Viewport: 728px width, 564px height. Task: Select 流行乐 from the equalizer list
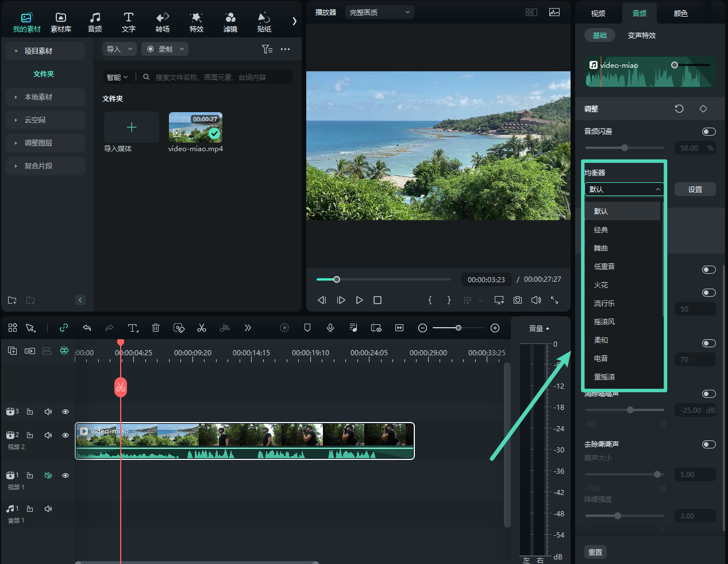(604, 304)
